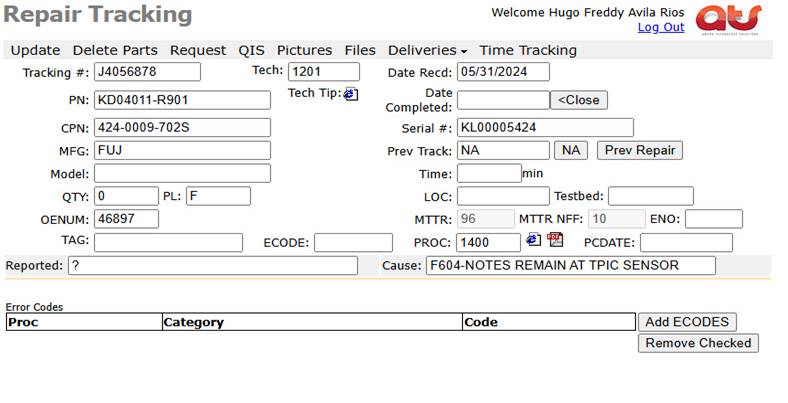Select Update in the menu bar
The height and width of the screenshot is (403, 788).
pyautogui.click(x=35, y=50)
